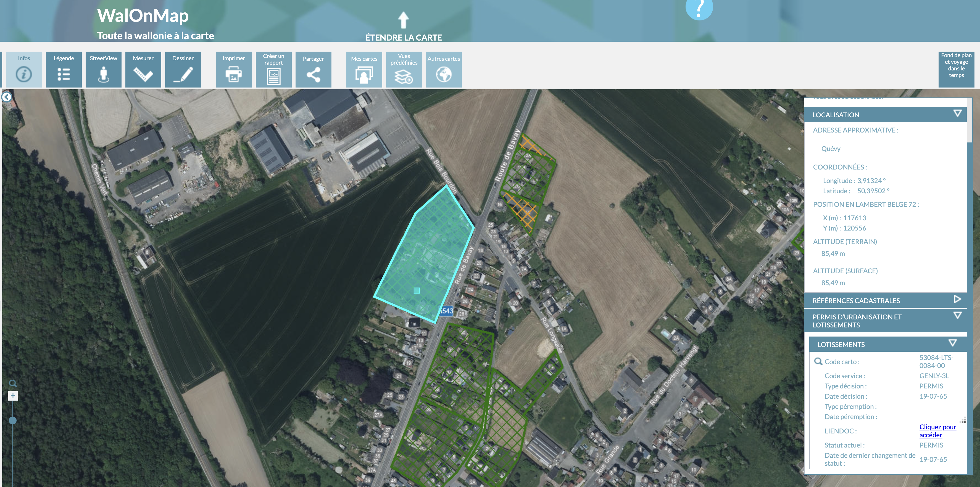This screenshot has width=980, height=487.
Task: Click the Imprimer printer icon
Action: tap(234, 69)
